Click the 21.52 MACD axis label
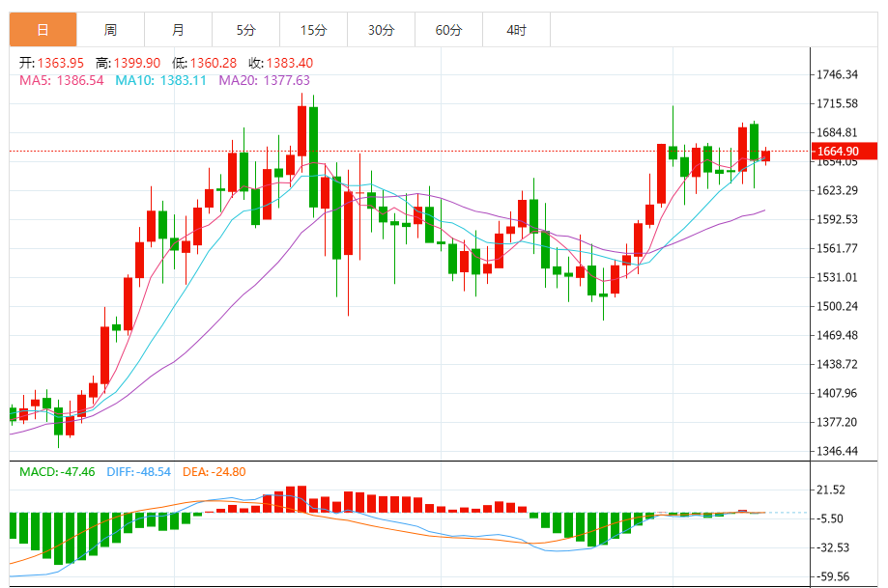 (x=831, y=490)
